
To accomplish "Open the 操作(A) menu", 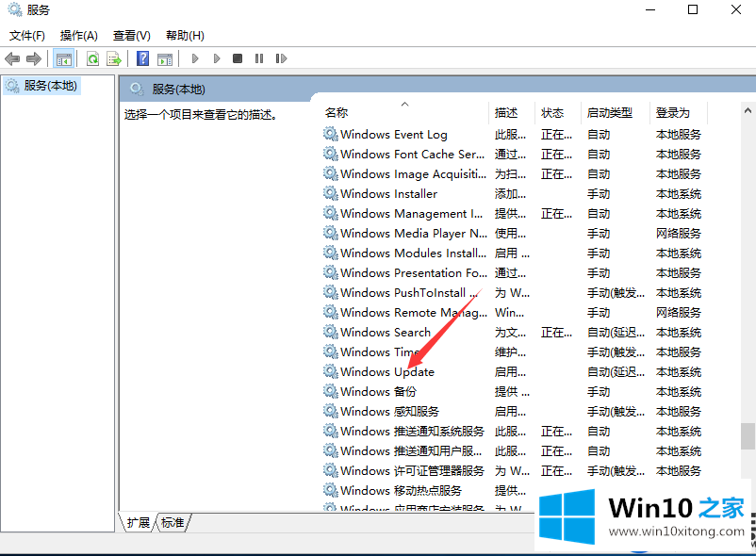I will (x=78, y=36).
